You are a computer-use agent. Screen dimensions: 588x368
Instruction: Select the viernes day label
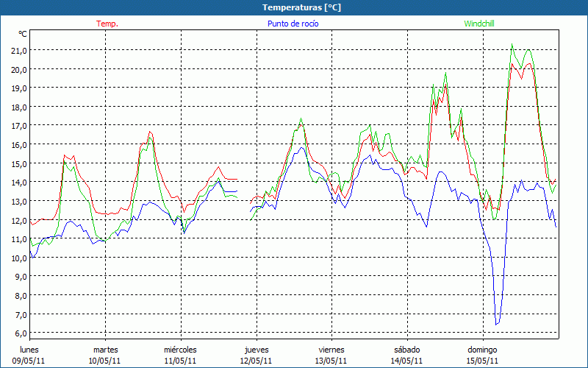[x=331, y=350]
